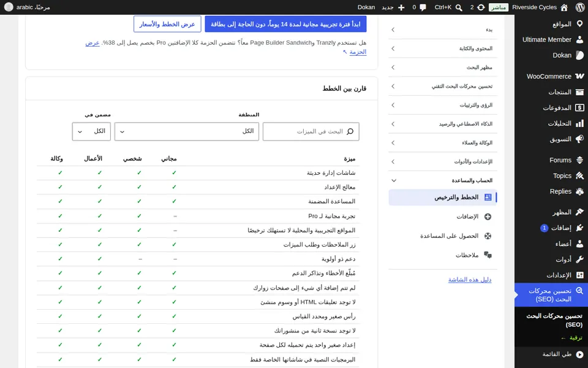The image size is (588, 368).
Task: Click the Dokan sidebar logo icon
Action: (x=579, y=55)
